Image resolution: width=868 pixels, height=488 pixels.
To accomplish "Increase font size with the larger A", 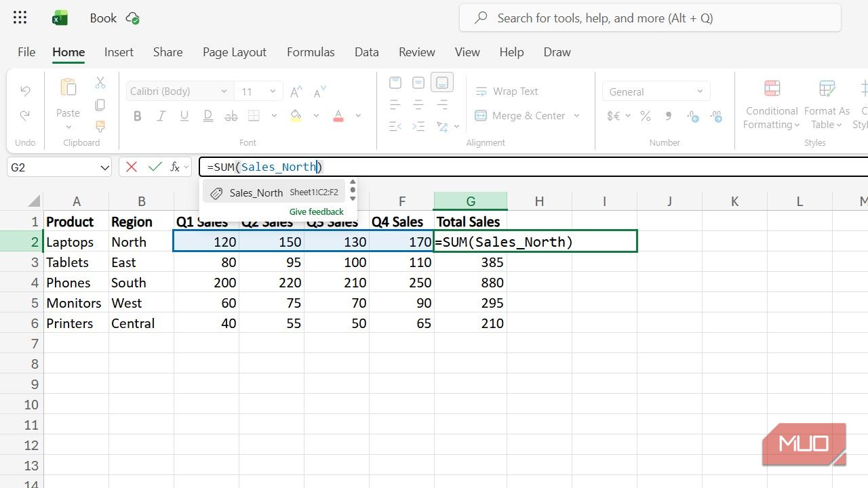I will 296,91.
